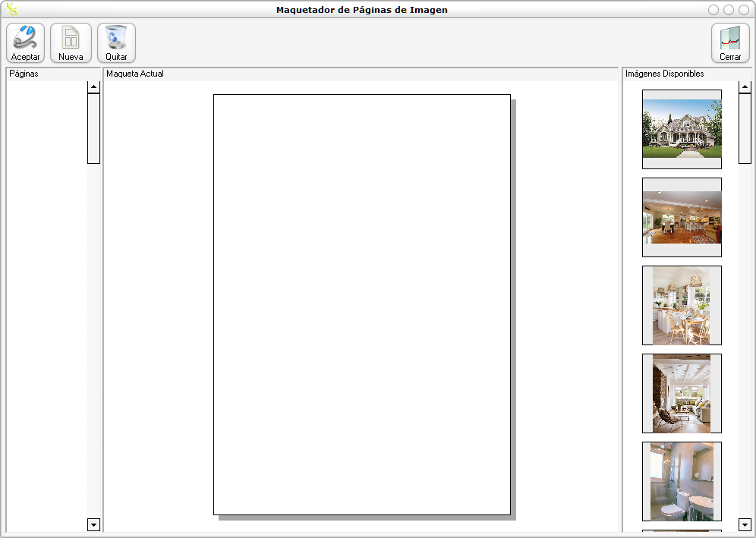Pick the dining table and chairs thumbnail
This screenshot has width=756, height=538.
(x=682, y=305)
